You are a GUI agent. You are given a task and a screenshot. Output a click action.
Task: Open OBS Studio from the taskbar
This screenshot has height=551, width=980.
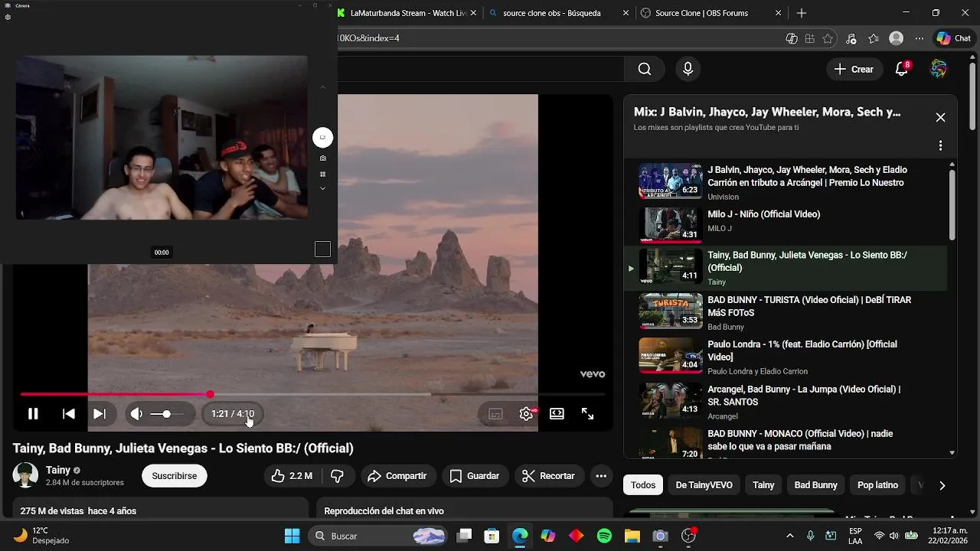pos(688,536)
